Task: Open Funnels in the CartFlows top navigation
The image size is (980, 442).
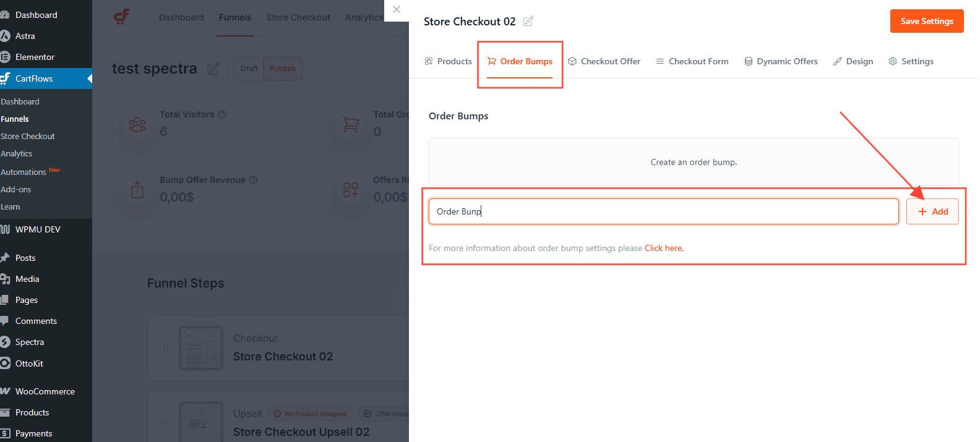Action: click(235, 17)
